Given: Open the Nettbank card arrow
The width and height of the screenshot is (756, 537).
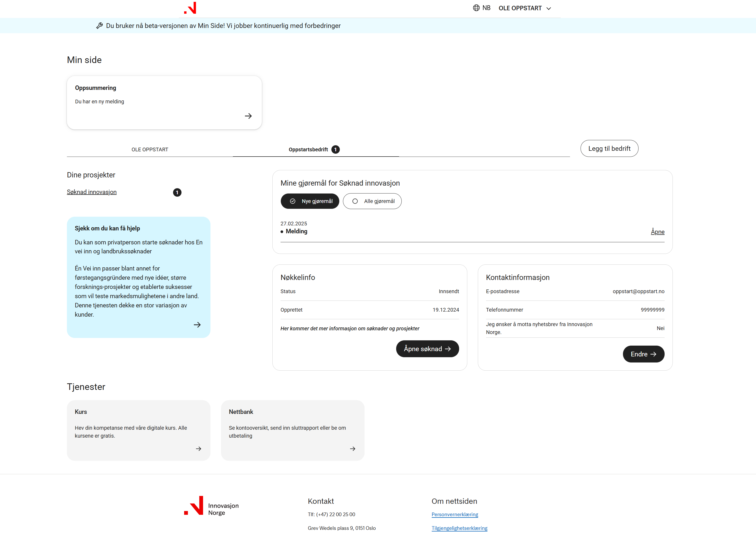Looking at the screenshot, I should point(352,449).
